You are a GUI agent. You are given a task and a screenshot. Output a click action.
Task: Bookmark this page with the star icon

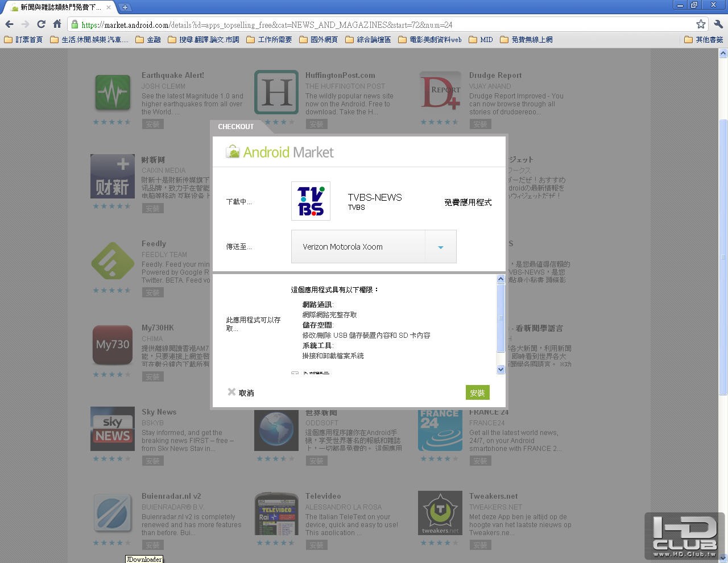pyautogui.click(x=701, y=24)
